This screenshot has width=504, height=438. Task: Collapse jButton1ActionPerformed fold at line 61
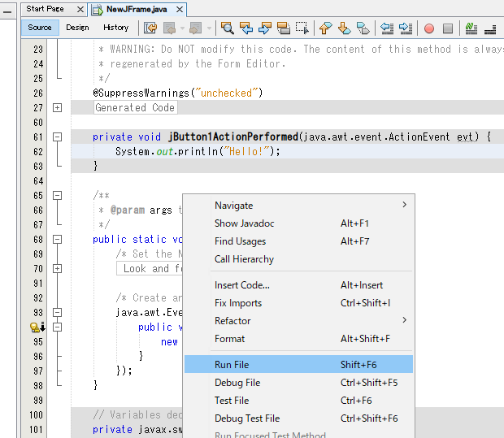click(57, 137)
